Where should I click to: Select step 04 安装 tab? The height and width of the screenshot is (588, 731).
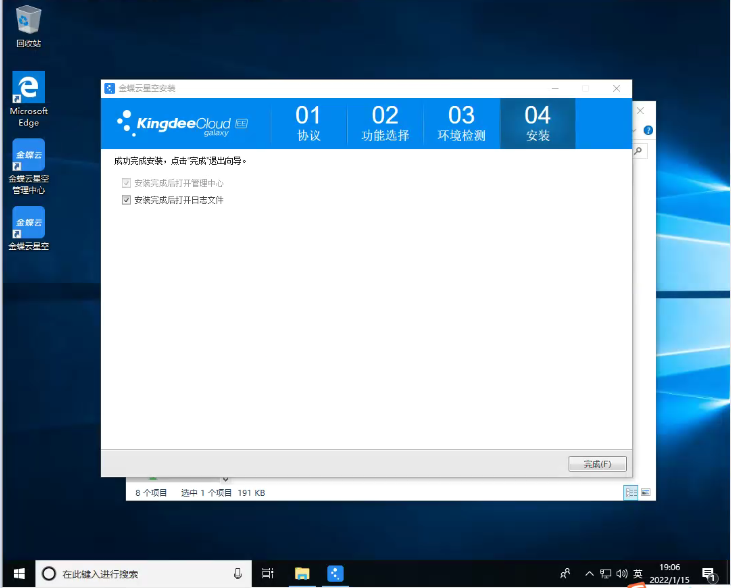pos(538,123)
